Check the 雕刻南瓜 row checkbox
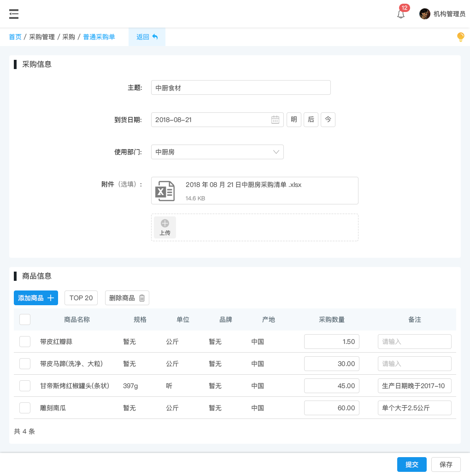The image size is (470, 476). tap(25, 408)
